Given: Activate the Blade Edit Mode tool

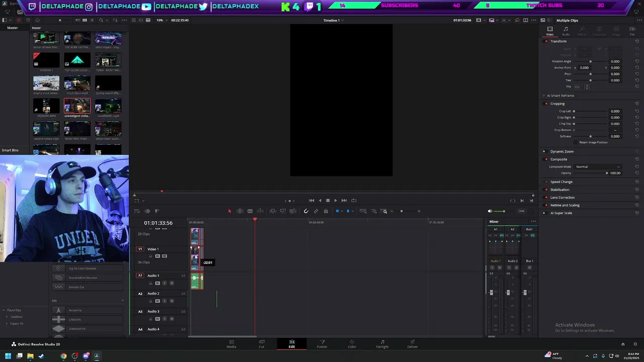Looking at the screenshot, I should [x=250, y=211].
